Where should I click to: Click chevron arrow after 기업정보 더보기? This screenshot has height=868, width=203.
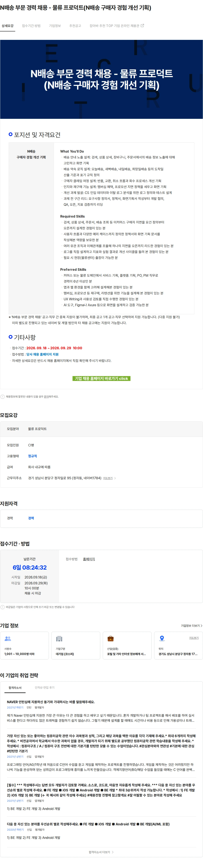(x=201, y=626)
